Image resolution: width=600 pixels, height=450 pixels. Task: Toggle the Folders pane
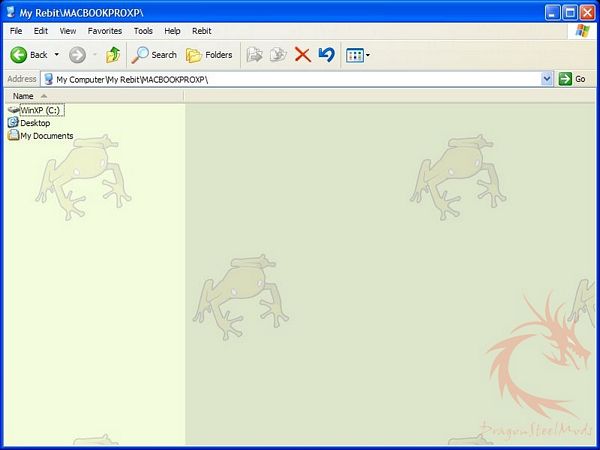tap(209, 55)
